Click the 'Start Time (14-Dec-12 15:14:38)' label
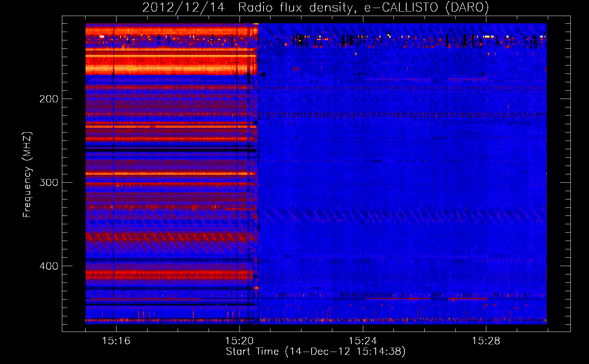This screenshot has width=589, height=364. [316, 352]
